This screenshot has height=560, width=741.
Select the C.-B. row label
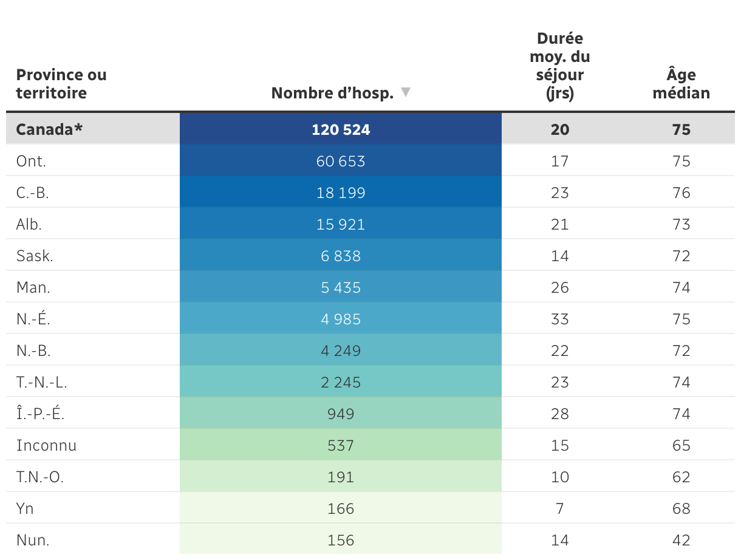click(x=32, y=193)
